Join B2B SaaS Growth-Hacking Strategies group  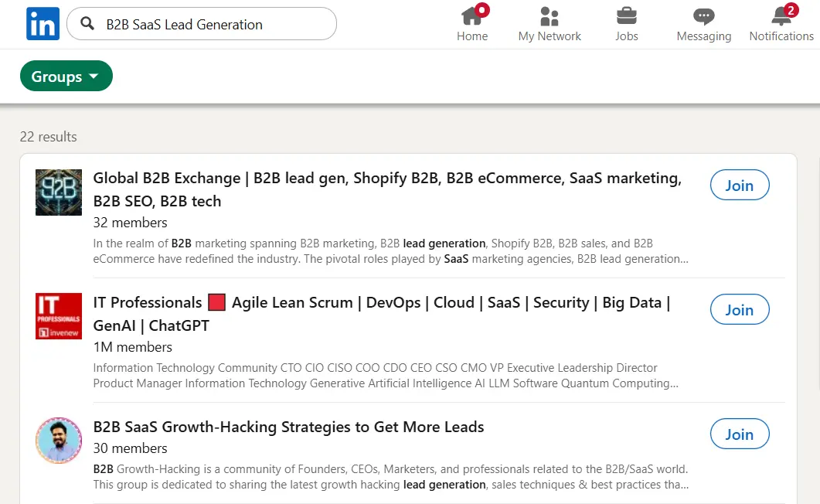(740, 434)
